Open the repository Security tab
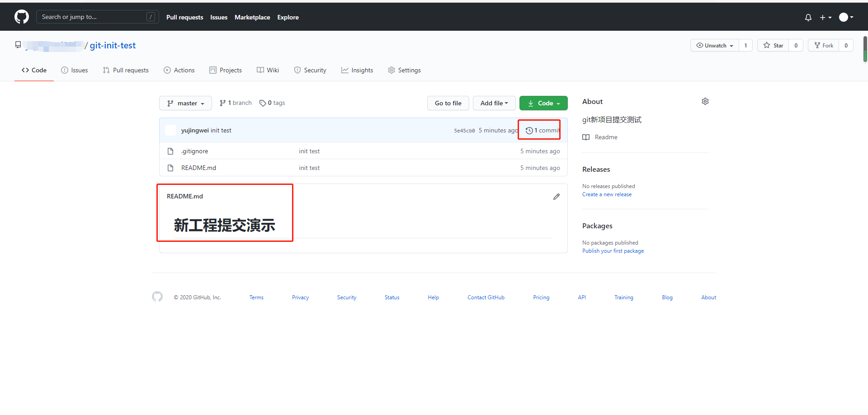Viewport: 868px width, 415px height. point(310,70)
